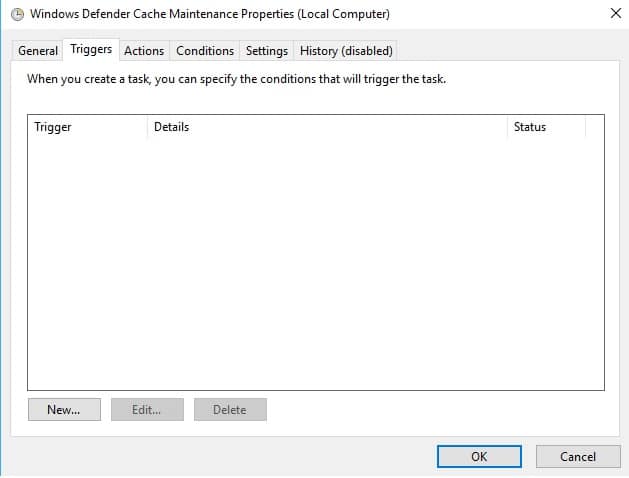629x478 pixels.
Task: Click the blank header area right of Status
Action: click(594, 127)
